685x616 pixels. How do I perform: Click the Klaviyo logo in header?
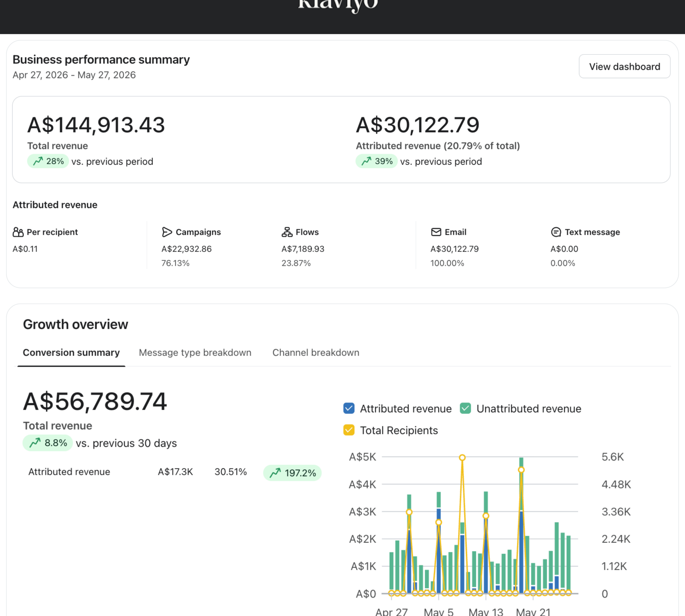pos(338,5)
